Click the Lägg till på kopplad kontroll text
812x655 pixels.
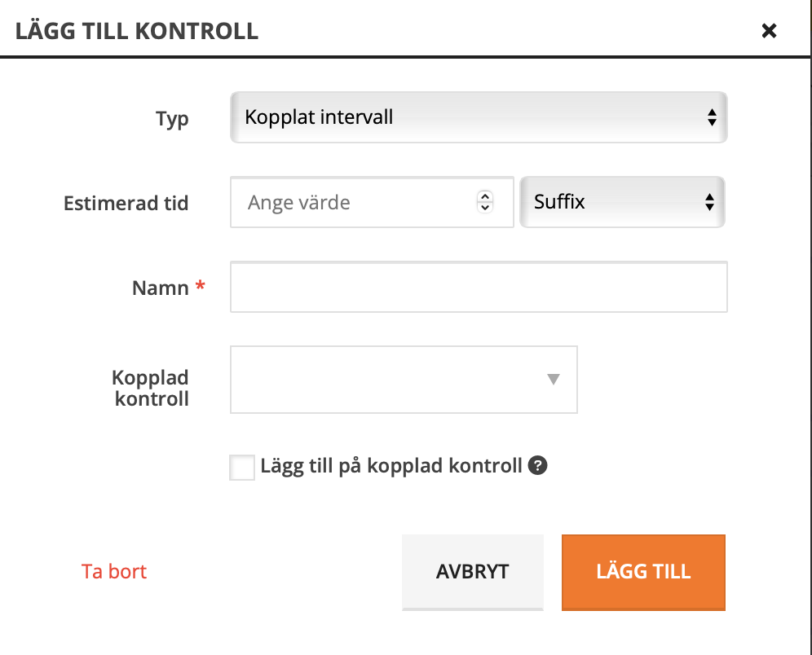click(x=391, y=467)
